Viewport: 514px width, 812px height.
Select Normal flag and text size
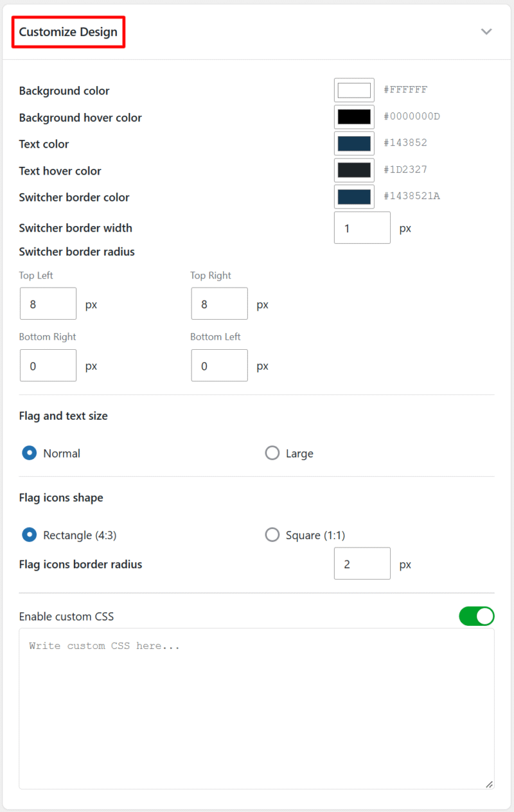[x=29, y=453]
